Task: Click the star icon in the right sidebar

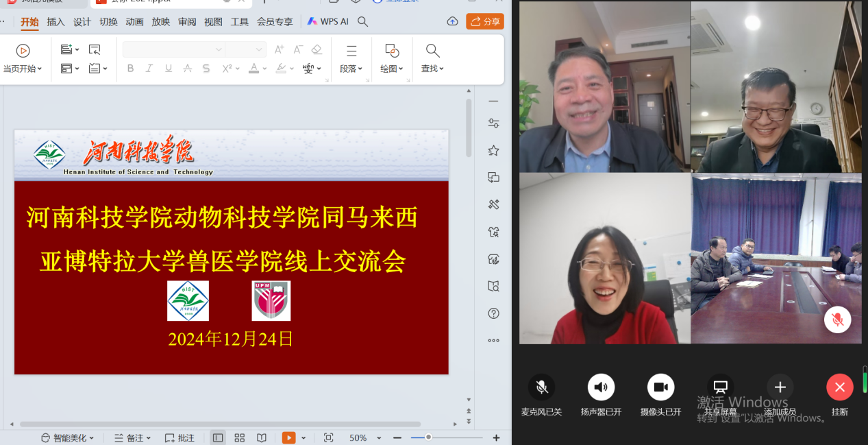Action: pyautogui.click(x=493, y=150)
